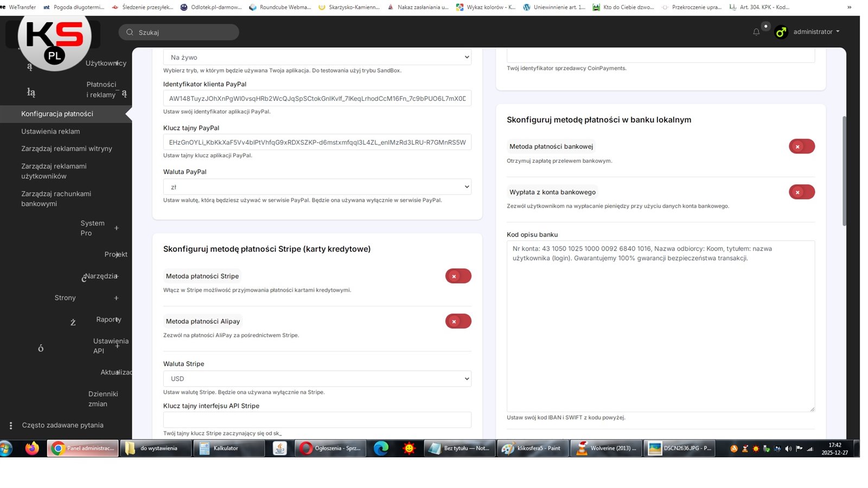Enable the bank payment method toggle

[x=801, y=146]
